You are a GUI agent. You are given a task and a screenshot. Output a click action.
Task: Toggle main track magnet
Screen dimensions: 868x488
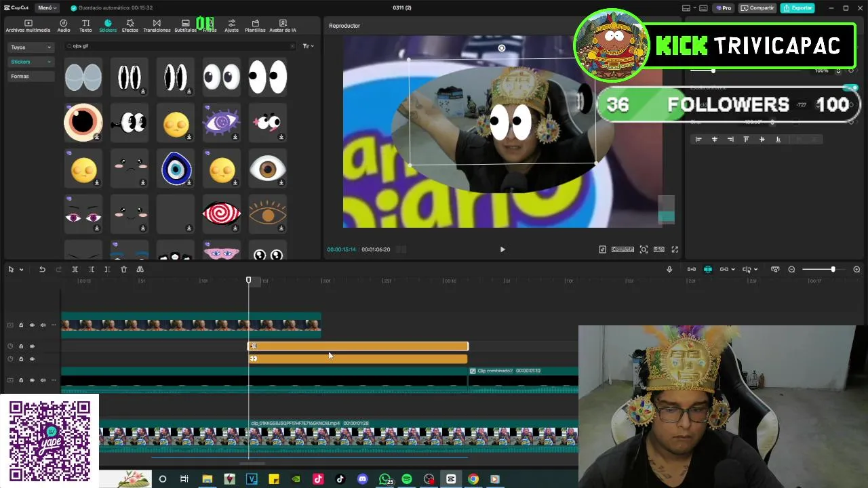(692, 269)
